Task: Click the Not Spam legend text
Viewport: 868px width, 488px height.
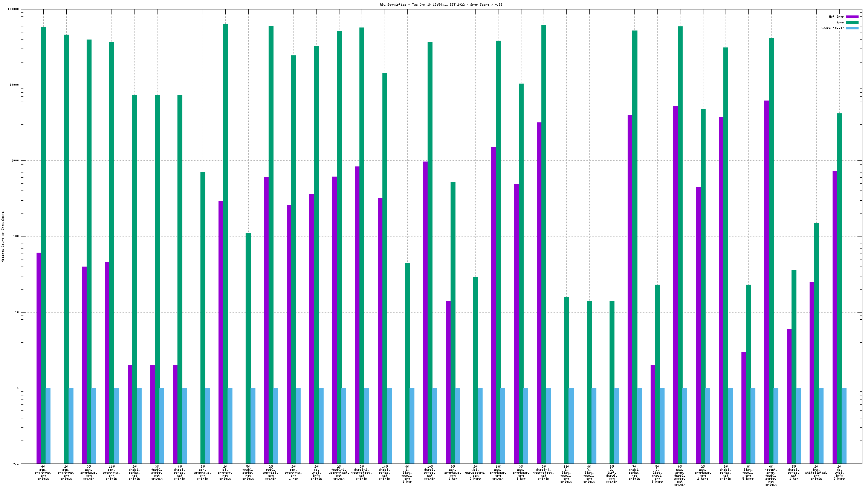Action: pyautogui.click(x=836, y=17)
